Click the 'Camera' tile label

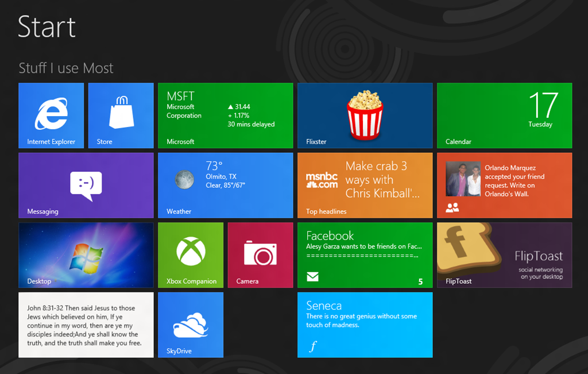(x=247, y=282)
